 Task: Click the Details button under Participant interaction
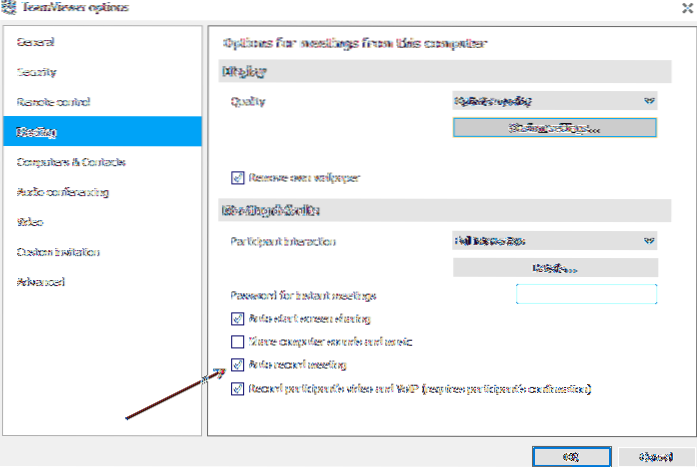tap(555, 268)
